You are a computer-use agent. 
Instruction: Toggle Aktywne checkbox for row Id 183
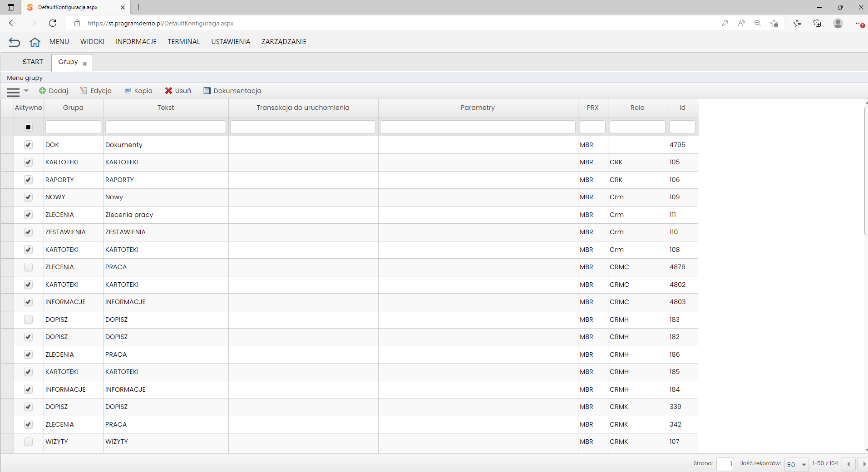(x=28, y=320)
